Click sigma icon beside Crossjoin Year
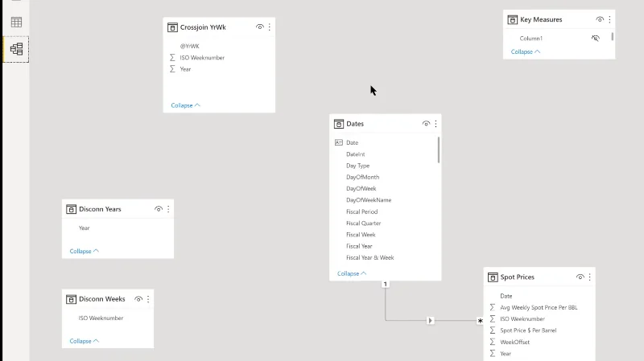Image resolution: width=644 pixels, height=361 pixels. pos(172,69)
